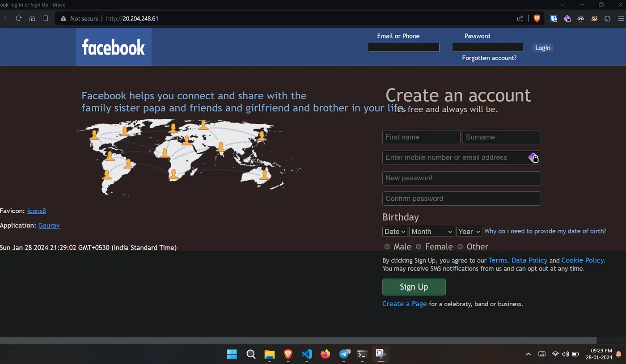Open Brave browser from the taskbar

click(288, 354)
